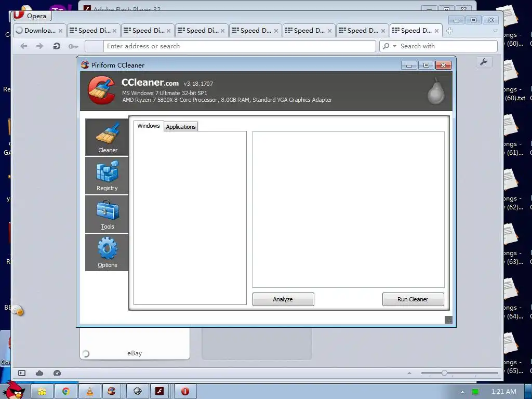
Task: Switch to the Applications tab in CCleaner
Action: 181,127
